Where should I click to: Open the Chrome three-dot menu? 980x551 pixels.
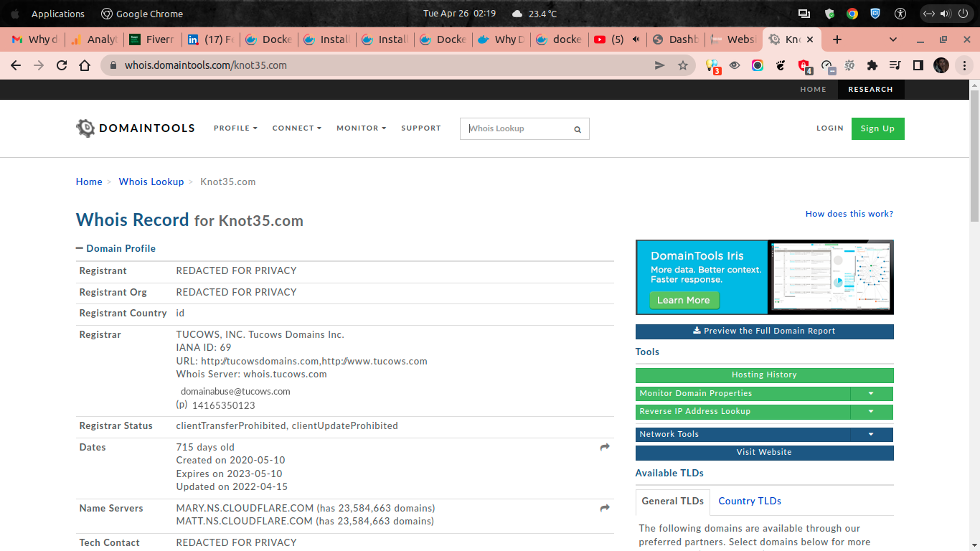coord(964,65)
